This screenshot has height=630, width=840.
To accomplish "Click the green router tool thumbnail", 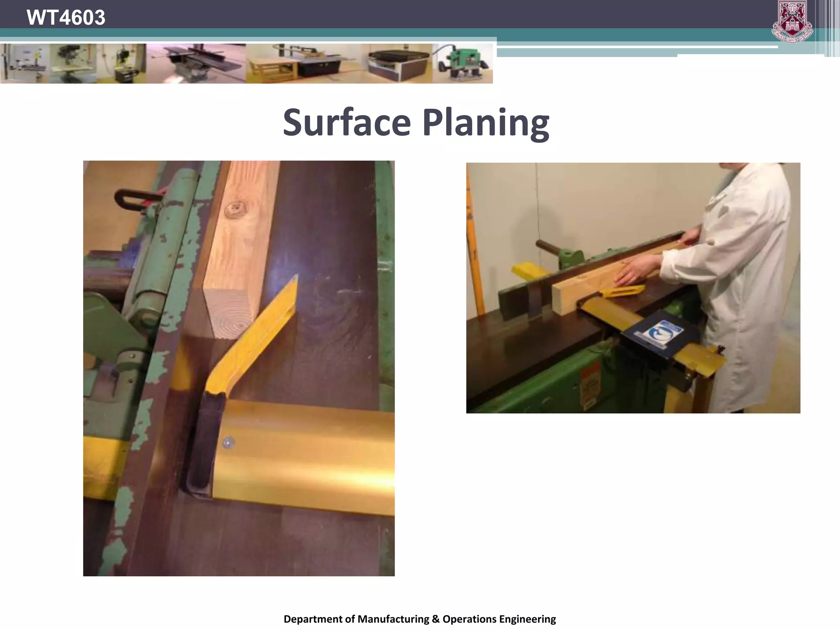I will click(x=463, y=64).
